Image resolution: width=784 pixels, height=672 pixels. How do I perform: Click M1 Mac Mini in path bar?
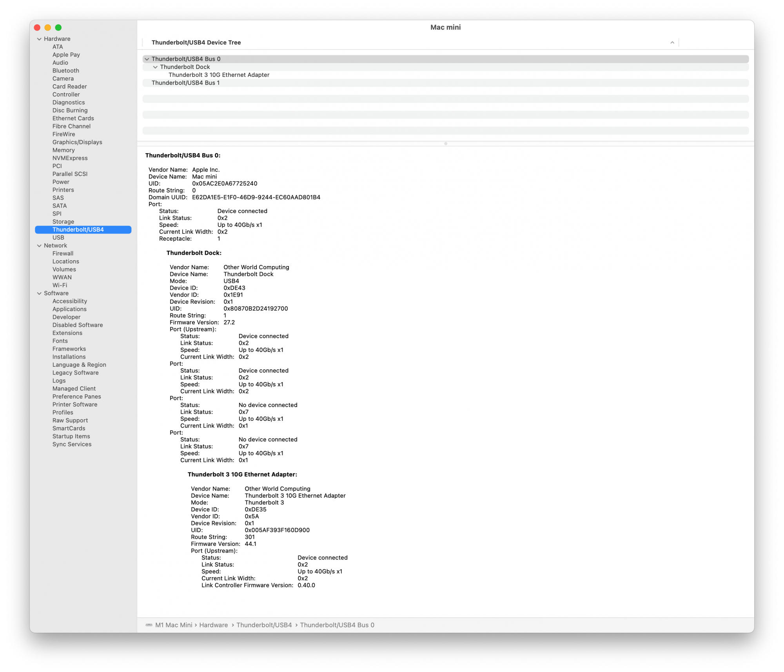coord(174,625)
